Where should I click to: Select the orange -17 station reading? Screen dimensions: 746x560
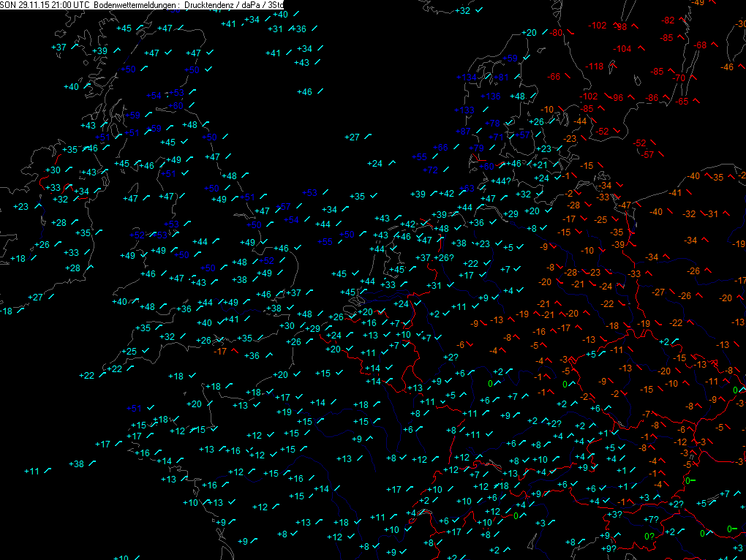219,352
